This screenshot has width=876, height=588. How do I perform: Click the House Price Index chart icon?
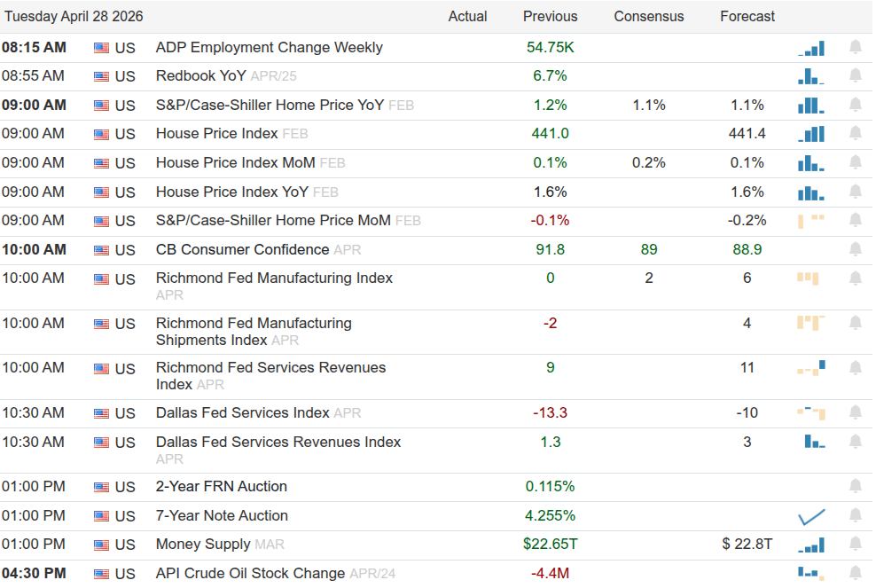click(811, 134)
